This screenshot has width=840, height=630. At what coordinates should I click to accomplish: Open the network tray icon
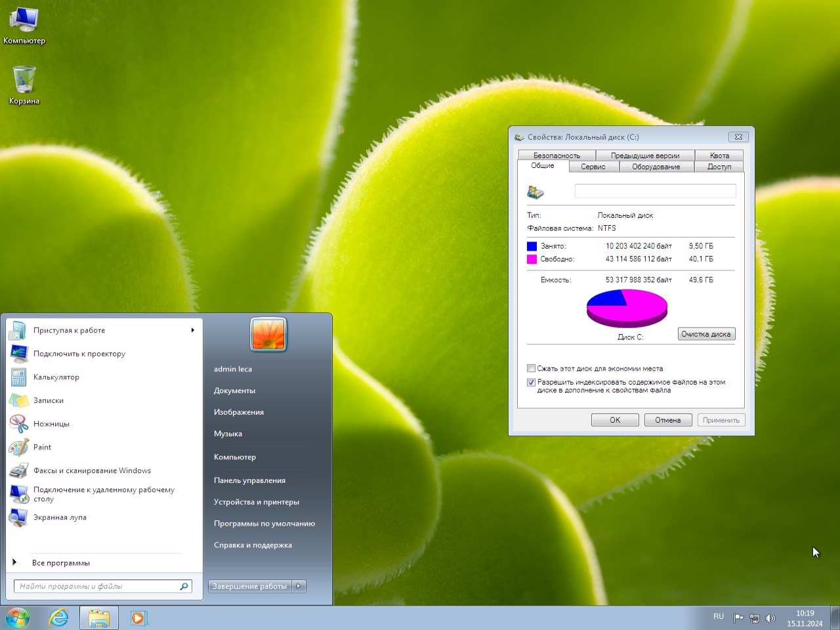pos(755,618)
